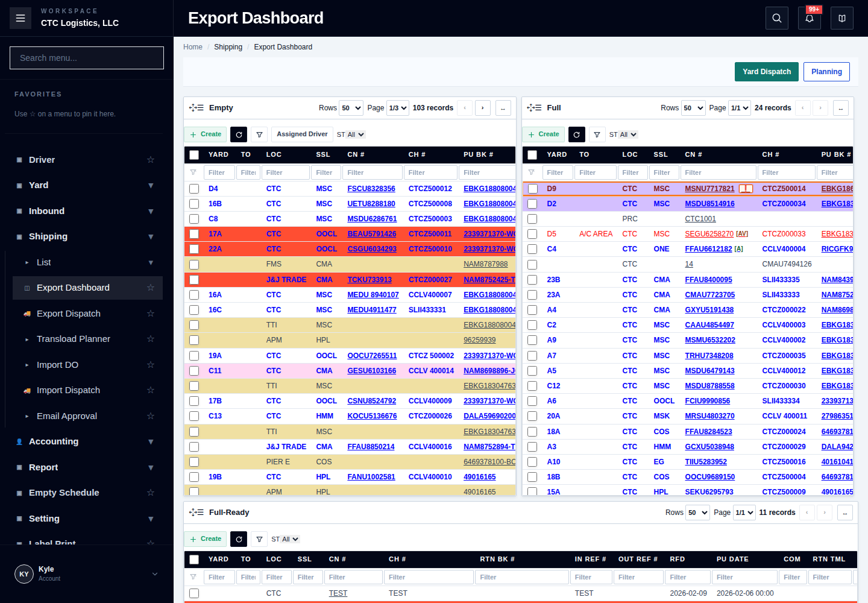Open filter funnel in Full-Ready panel toolbar
The image size is (868, 603).
pyautogui.click(x=259, y=539)
